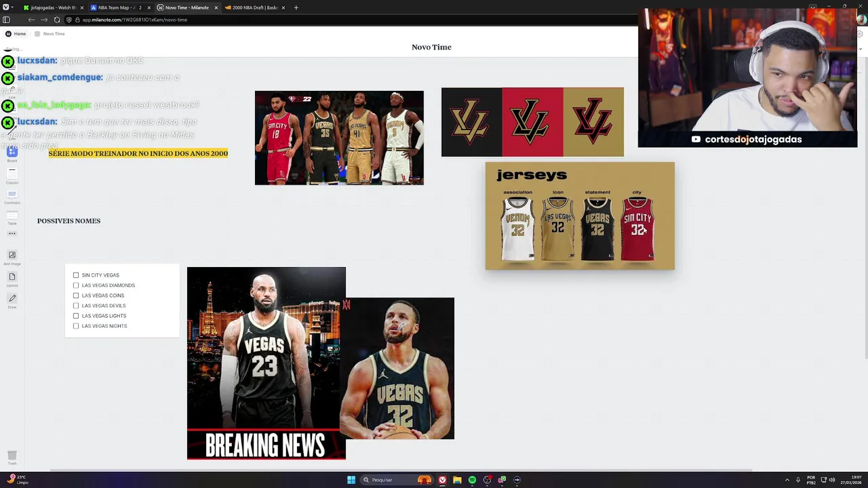Click the Novo Time board title

tap(431, 47)
